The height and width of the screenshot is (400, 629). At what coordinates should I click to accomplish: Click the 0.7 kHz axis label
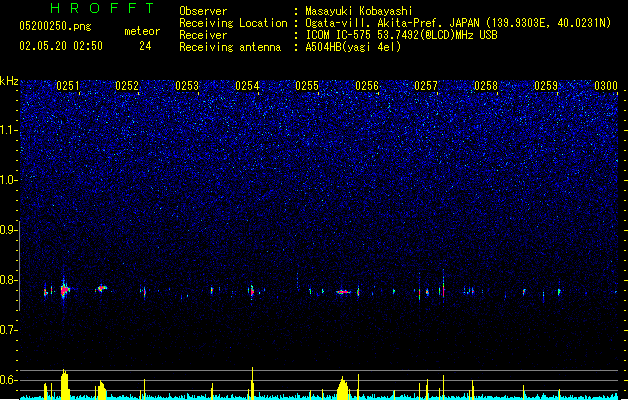pos(8,330)
